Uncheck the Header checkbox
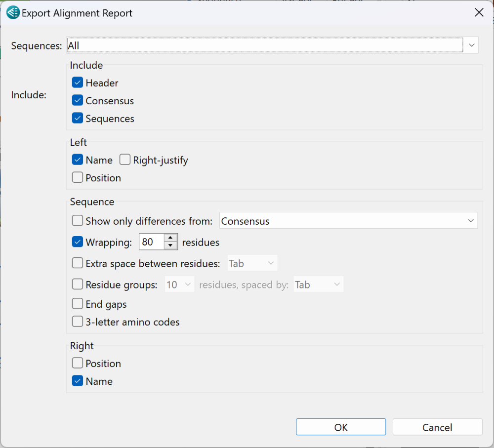 point(77,82)
